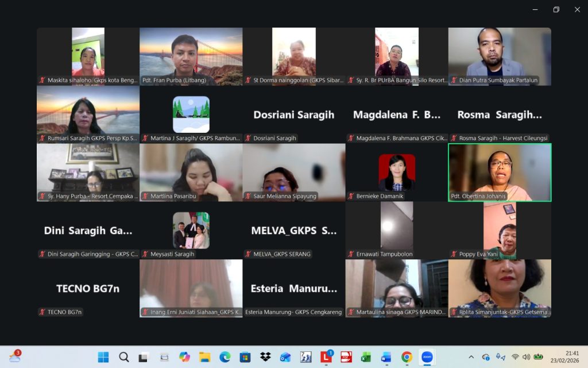588x368 pixels.
Task: Click Meysasti Saragih's profile picture
Action: 191,230
